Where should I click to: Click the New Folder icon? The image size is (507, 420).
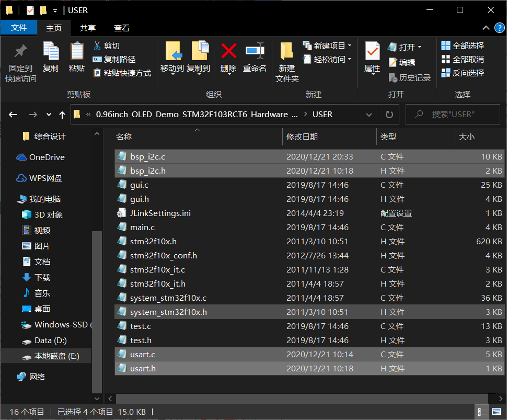pyautogui.click(x=286, y=51)
